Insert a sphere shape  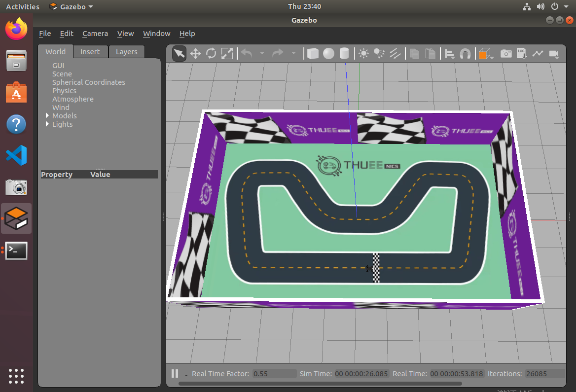tap(328, 54)
